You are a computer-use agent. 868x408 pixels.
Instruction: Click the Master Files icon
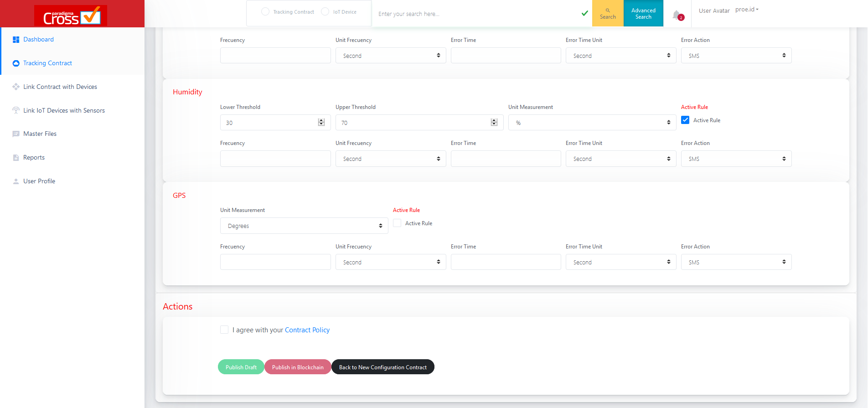click(16, 134)
